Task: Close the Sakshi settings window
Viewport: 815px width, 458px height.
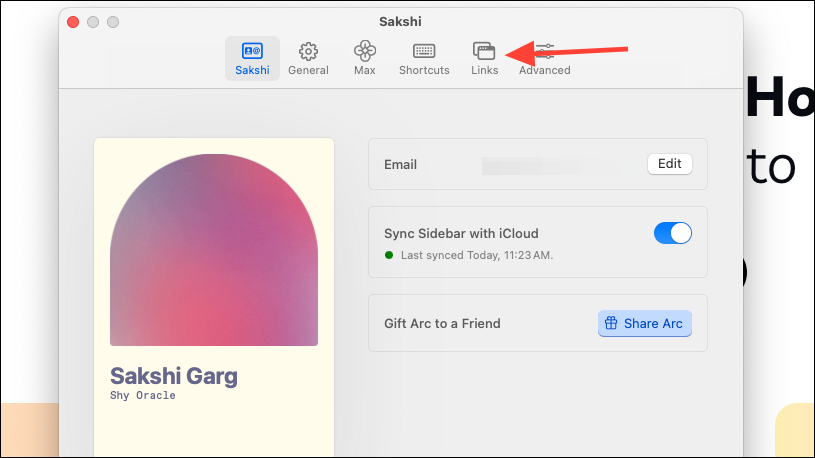Action: 73,22
